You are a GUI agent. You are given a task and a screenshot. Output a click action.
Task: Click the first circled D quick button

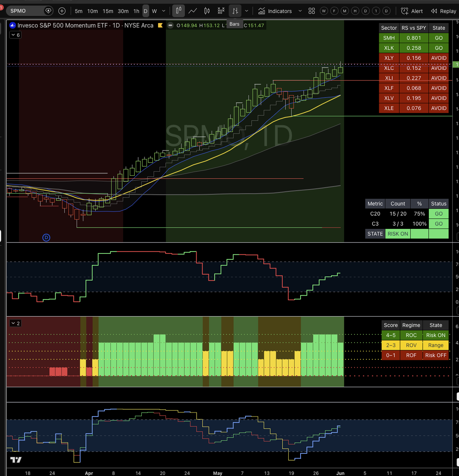[365, 11]
